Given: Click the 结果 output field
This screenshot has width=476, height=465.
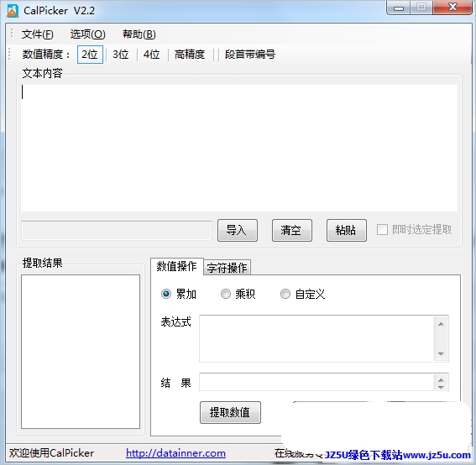Looking at the screenshot, I should 316,382.
